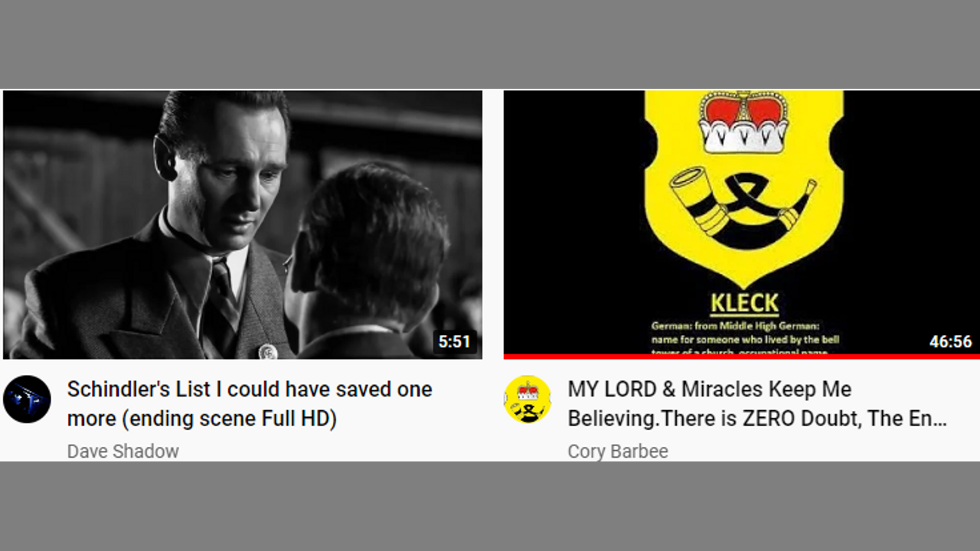Visit the Cory Barbee channel name link

[618, 451]
